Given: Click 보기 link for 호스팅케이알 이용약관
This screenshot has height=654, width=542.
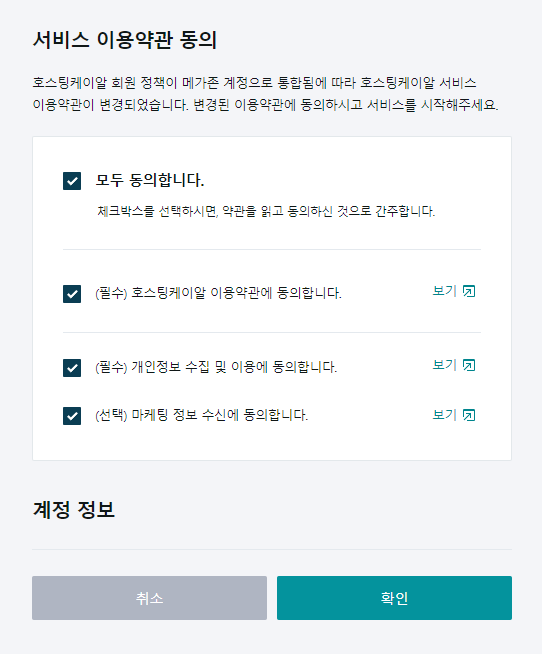Looking at the screenshot, I should point(444,291).
